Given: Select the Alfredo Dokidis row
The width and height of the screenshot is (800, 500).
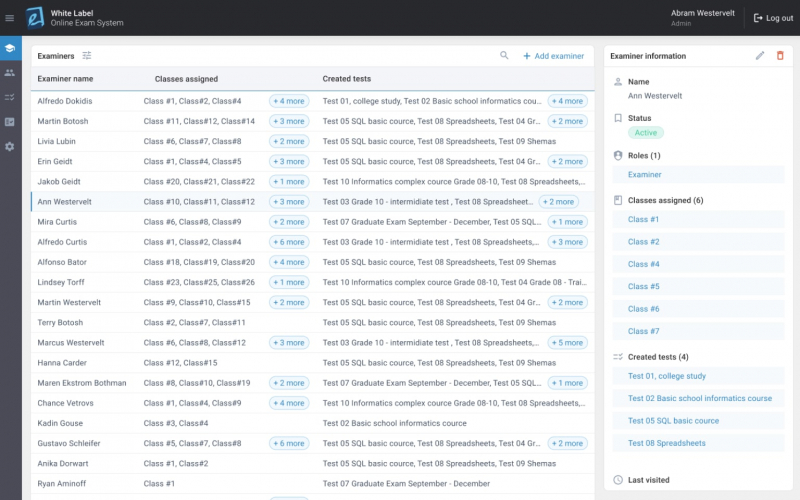Looking at the screenshot, I should pos(312,101).
